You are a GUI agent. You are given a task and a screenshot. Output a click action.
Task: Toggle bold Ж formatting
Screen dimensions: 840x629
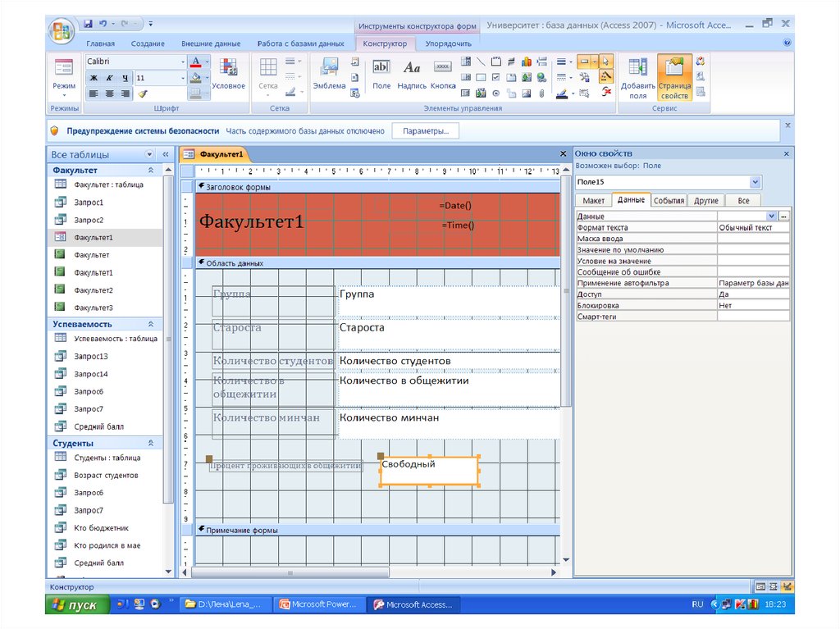click(x=93, y=78)
